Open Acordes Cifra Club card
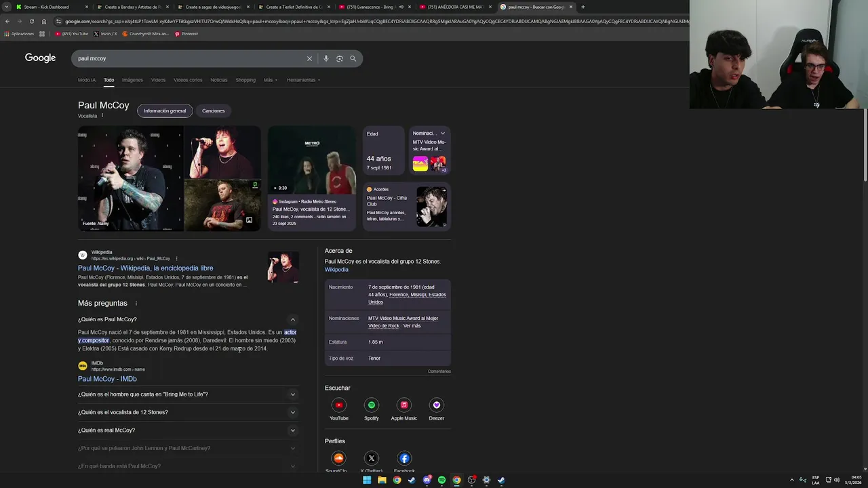The image size is (868, 488). tap(407, 207)
